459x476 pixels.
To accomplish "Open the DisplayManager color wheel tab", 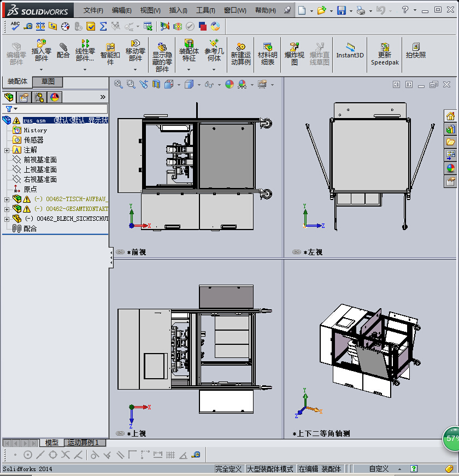I will click(55, 97).
